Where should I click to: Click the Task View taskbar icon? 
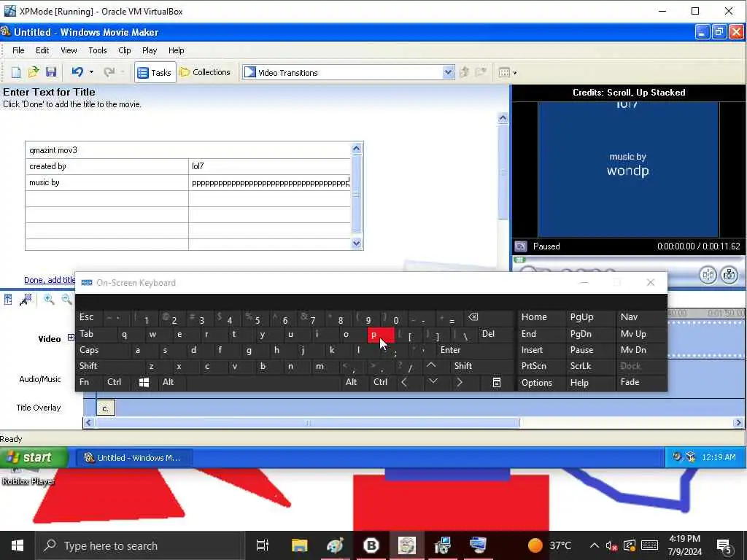[263, 545]
